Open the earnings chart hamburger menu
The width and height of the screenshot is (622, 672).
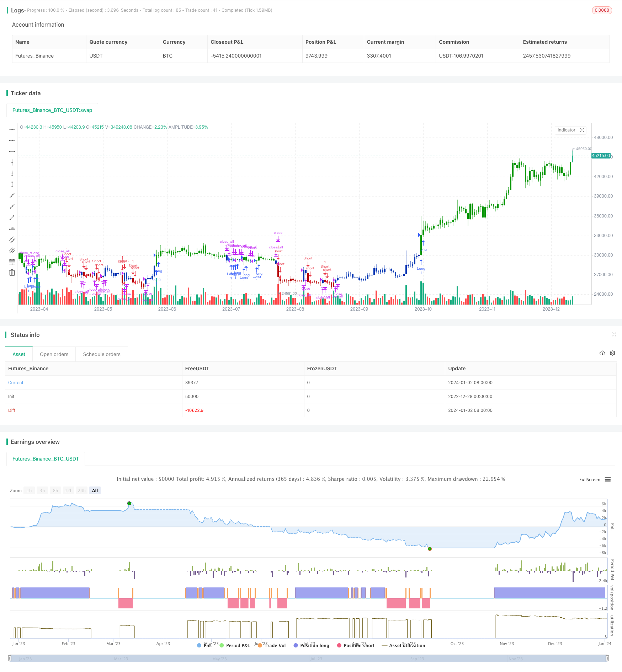[x=608, y=479]
